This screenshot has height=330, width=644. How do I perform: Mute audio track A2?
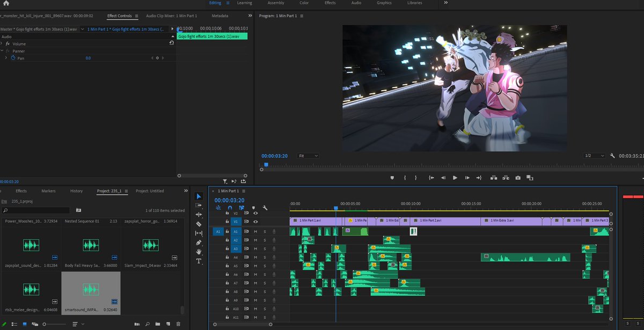[x=255, y=240]
